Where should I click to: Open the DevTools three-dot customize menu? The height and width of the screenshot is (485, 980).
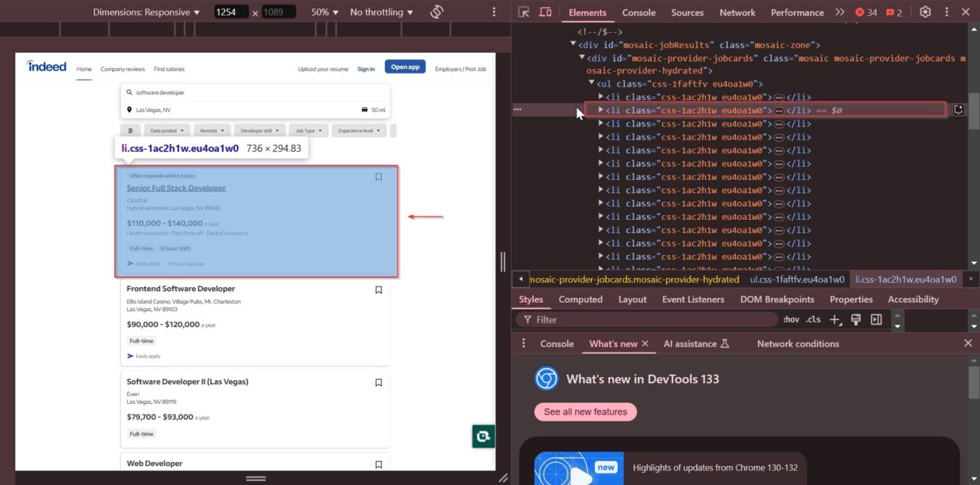pyautogui.click(x=947, y=12)
